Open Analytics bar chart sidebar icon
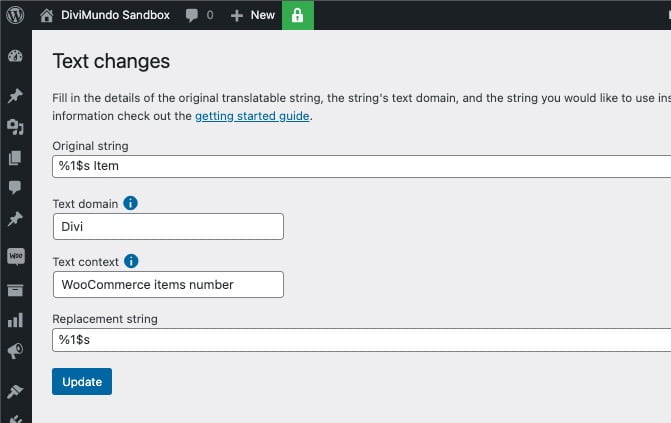 tap(15, 320)
